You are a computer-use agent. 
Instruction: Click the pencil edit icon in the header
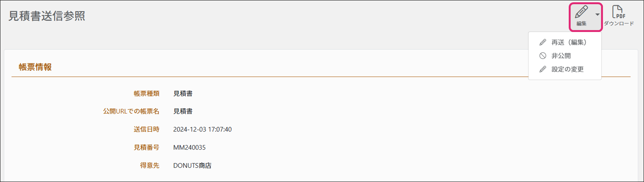coord(581,12)
